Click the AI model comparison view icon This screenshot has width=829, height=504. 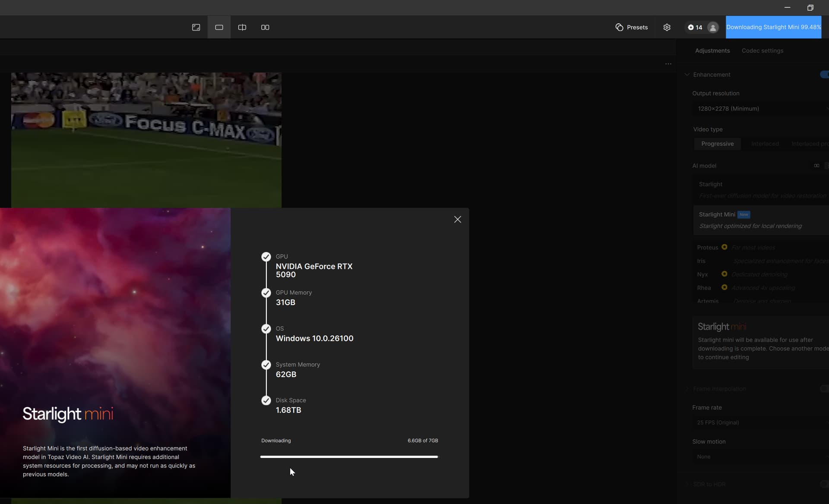click(816, 166)
